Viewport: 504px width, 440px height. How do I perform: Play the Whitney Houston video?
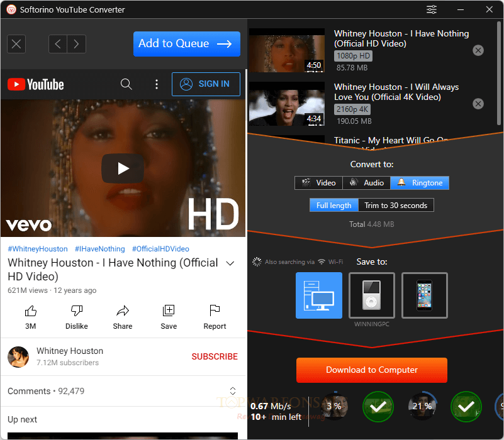(x=123, y=168)
